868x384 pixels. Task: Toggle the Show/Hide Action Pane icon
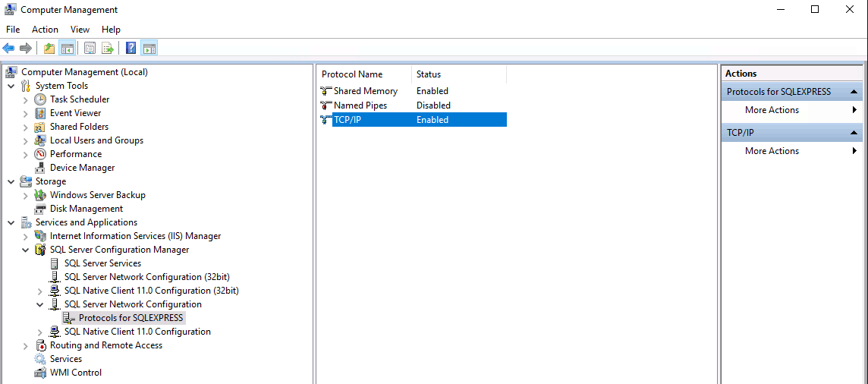pyautogui.click(x=149, y=49)
